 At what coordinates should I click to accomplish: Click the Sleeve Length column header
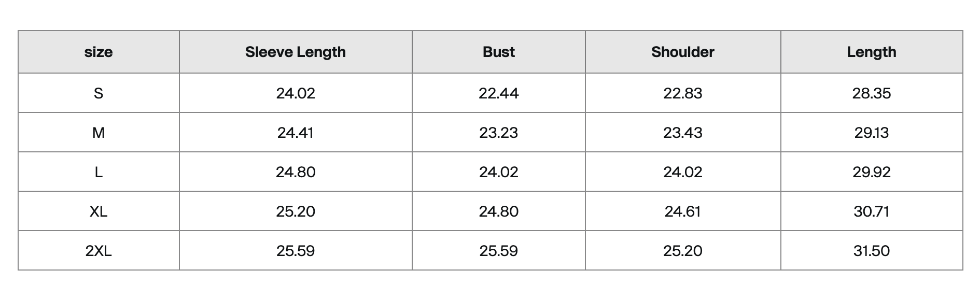296,52
